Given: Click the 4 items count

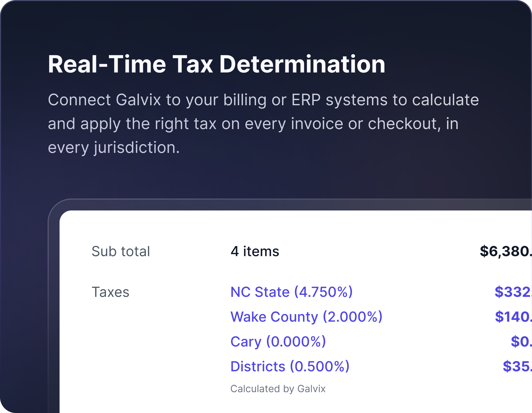Looking at the screenshot, I should tap(255, 251).
